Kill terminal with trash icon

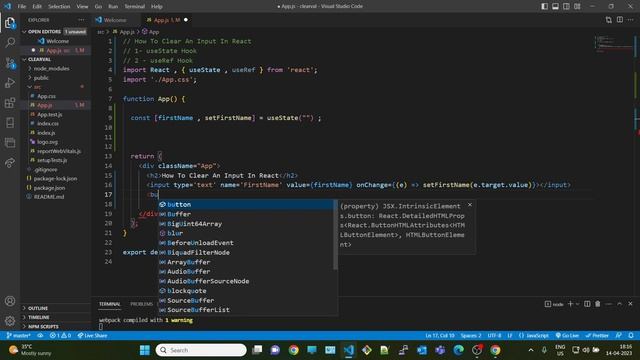[x=598, y=304]
